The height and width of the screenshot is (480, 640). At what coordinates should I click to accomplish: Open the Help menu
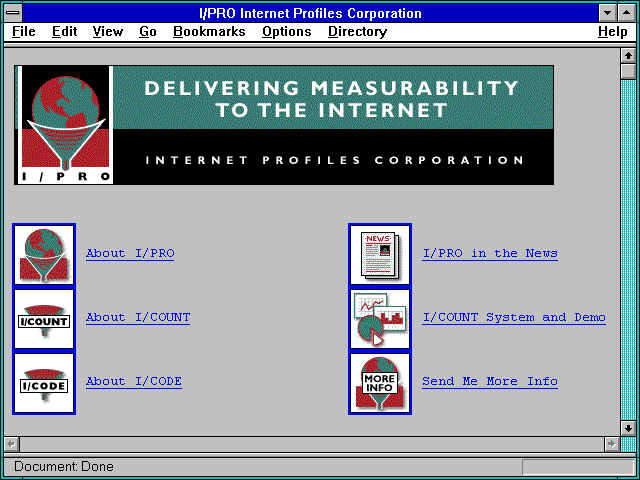coord(613,32)
